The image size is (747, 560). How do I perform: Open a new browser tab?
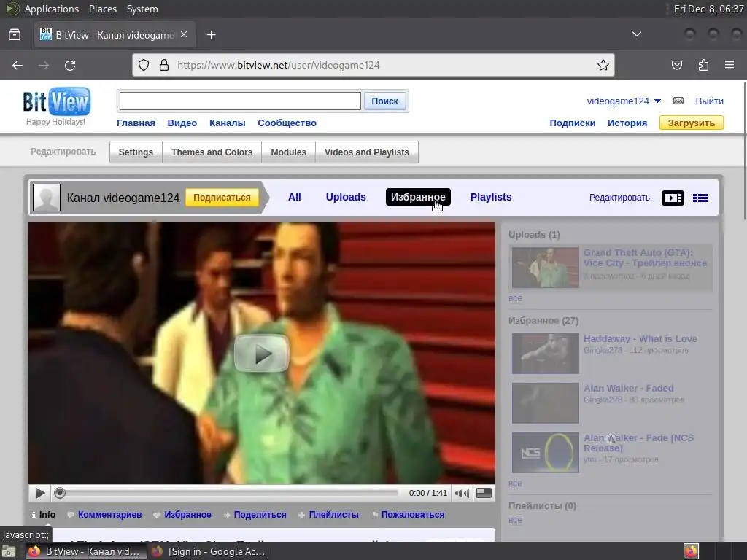[x=212, y=35]
